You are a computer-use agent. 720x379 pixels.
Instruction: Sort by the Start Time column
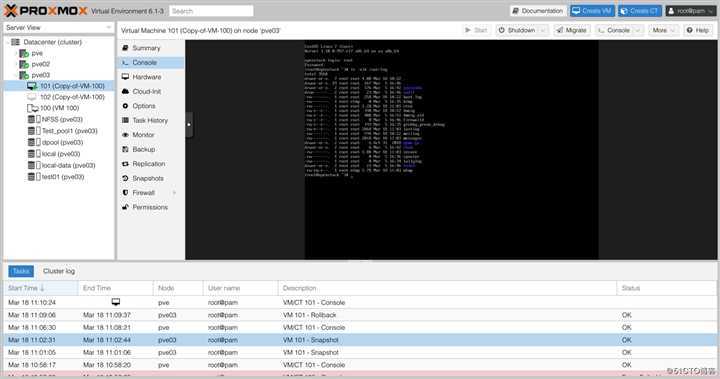point(40,288)
